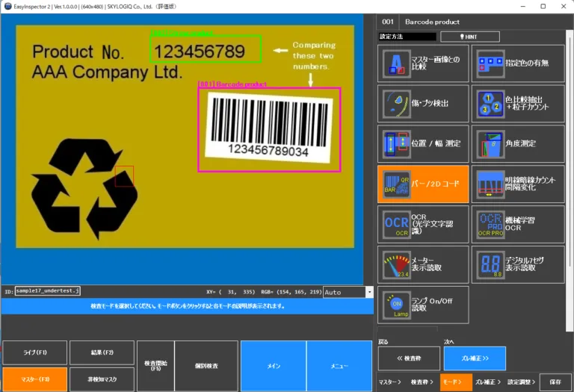The height and width of the screenshot is (392, 574).
Task: Click the mode panel vertical scrollbar
Action: pos(569,149)
